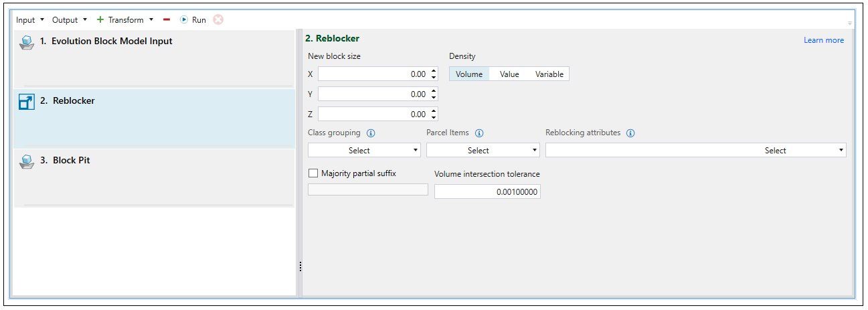
Task: Click the Volume intersection tolerance field
Action: [x=487, y=192]
